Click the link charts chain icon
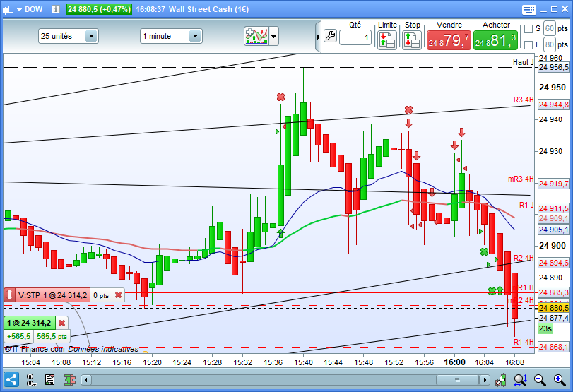Image resolution: width=573 pixels, height=392 pixels. click(x=31, y=380)
